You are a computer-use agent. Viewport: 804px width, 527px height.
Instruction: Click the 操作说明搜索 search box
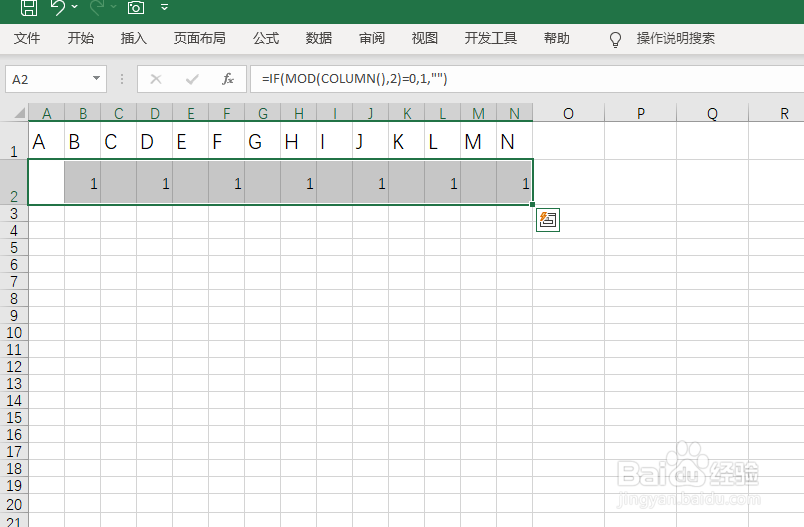point(675,38)
